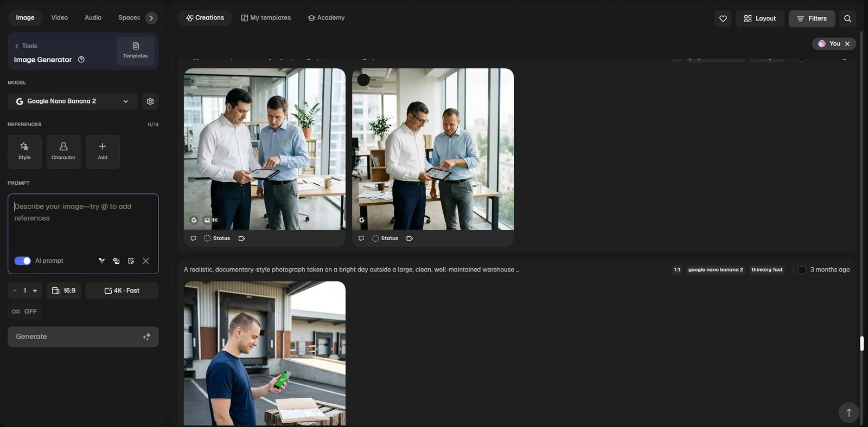The width and height of the screenshot is (868, 427).
Task: Click the edit-note icon in prompt box
Action: click(131, 261)
